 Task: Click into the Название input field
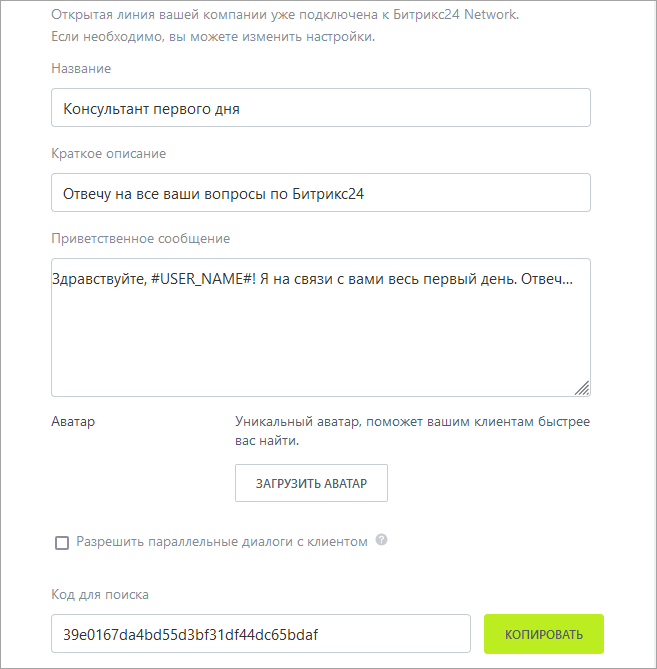tap(320, 108)
